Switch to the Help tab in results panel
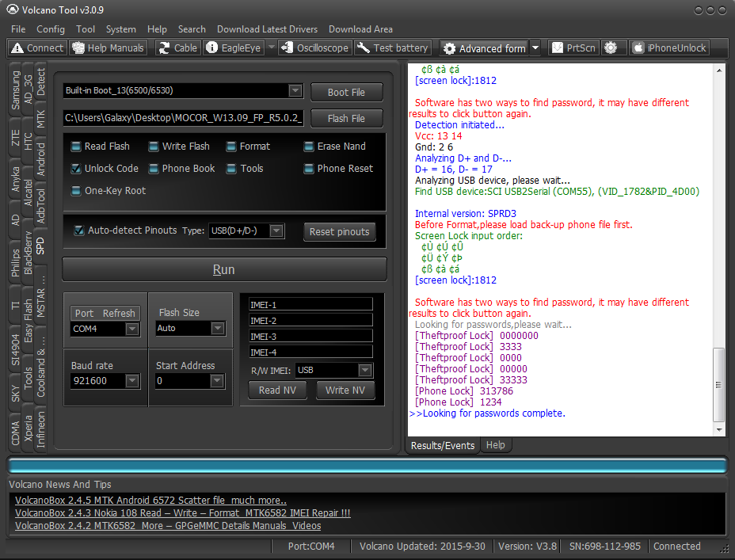 [x=495, y=445]
